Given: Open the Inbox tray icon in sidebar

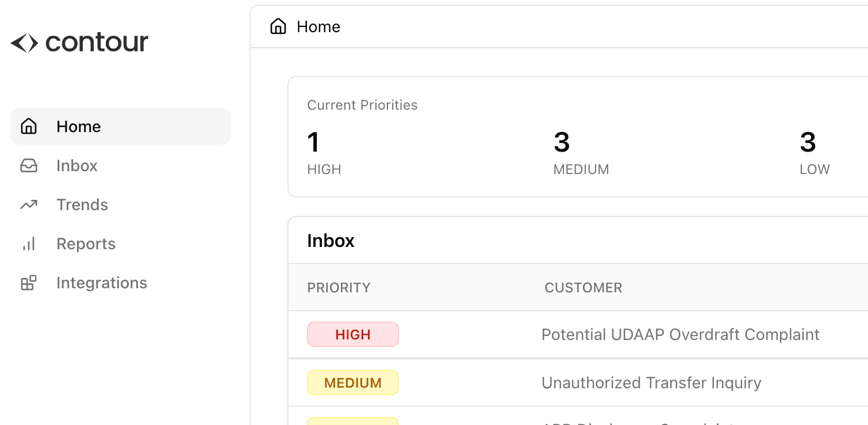Looking at the screenshot, I should 29,165.
